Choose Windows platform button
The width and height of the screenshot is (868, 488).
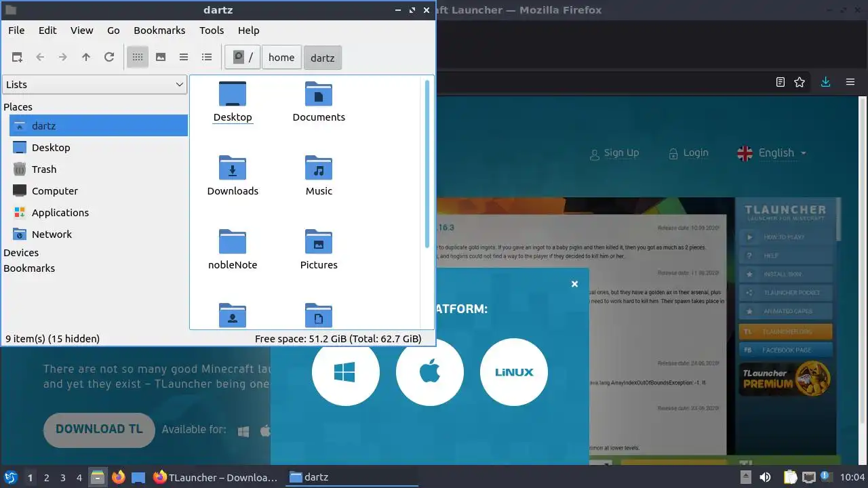tap(345, 372)
